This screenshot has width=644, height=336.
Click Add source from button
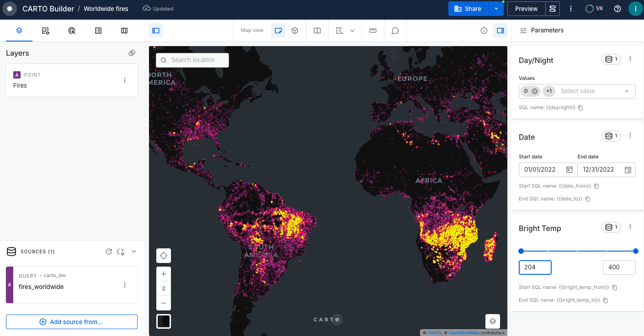click(72, 322)
